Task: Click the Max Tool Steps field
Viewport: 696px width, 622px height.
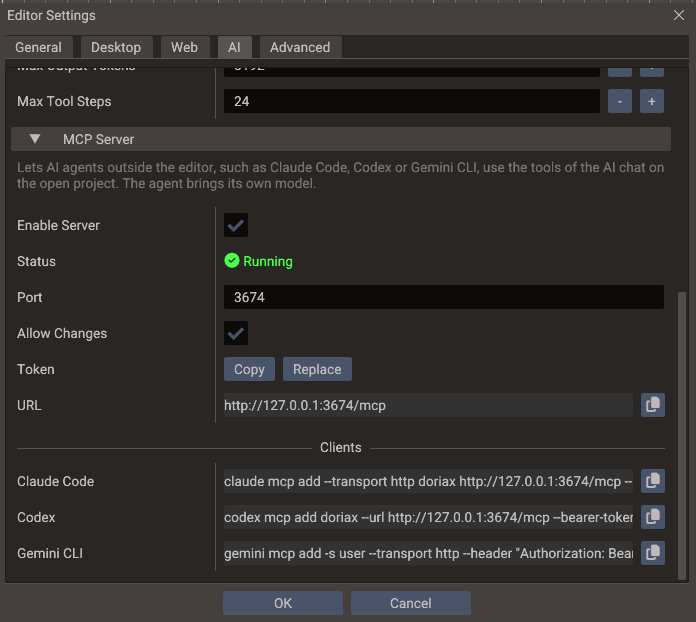Action: tap(412, 101)
